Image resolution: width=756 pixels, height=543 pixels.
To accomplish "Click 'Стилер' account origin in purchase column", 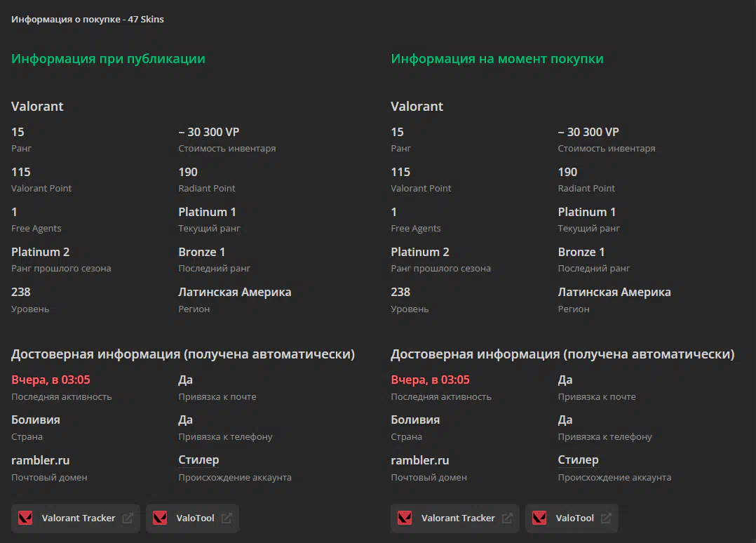I will click(x=578, y=460).
